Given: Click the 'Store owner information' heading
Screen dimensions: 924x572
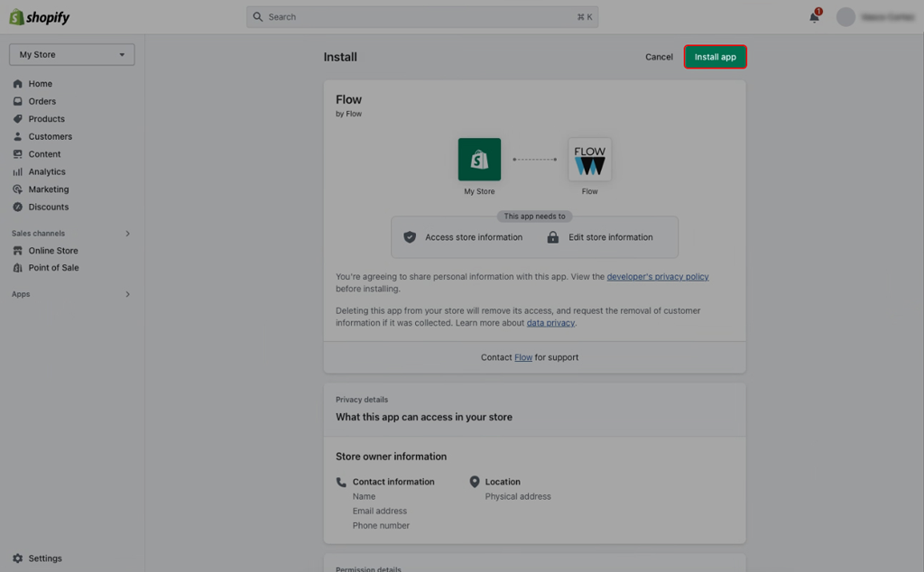Looking at the screenshot, I should click(392, 457).
